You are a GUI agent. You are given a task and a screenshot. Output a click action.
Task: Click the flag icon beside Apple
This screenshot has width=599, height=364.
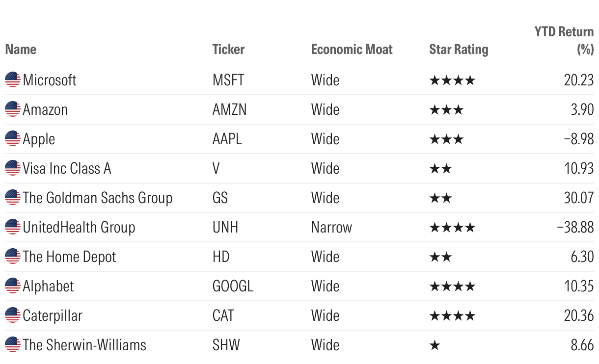click(13, 138)
